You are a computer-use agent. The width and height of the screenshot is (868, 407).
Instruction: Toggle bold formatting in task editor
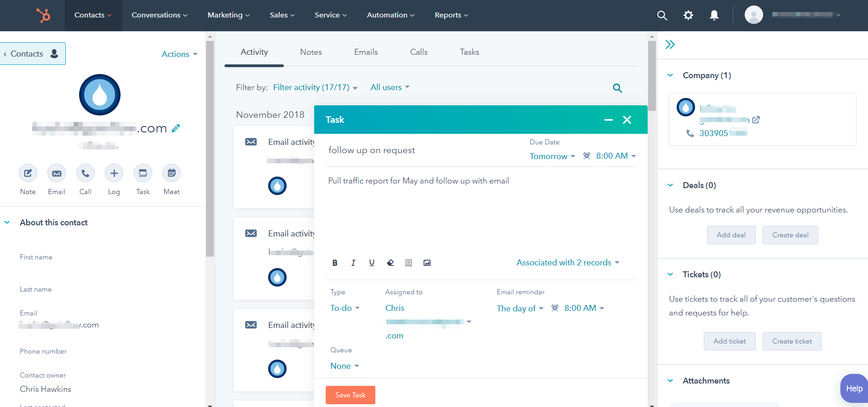[335, 263]
